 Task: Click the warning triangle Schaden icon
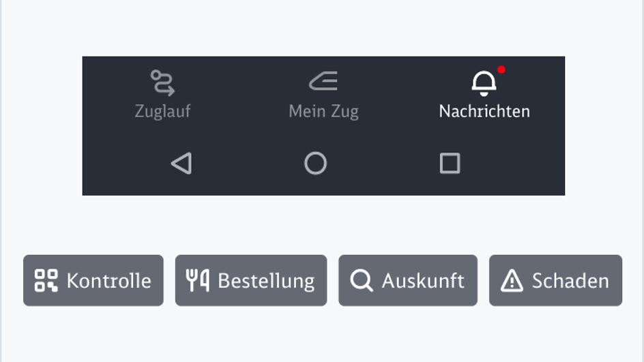(512, 280)
